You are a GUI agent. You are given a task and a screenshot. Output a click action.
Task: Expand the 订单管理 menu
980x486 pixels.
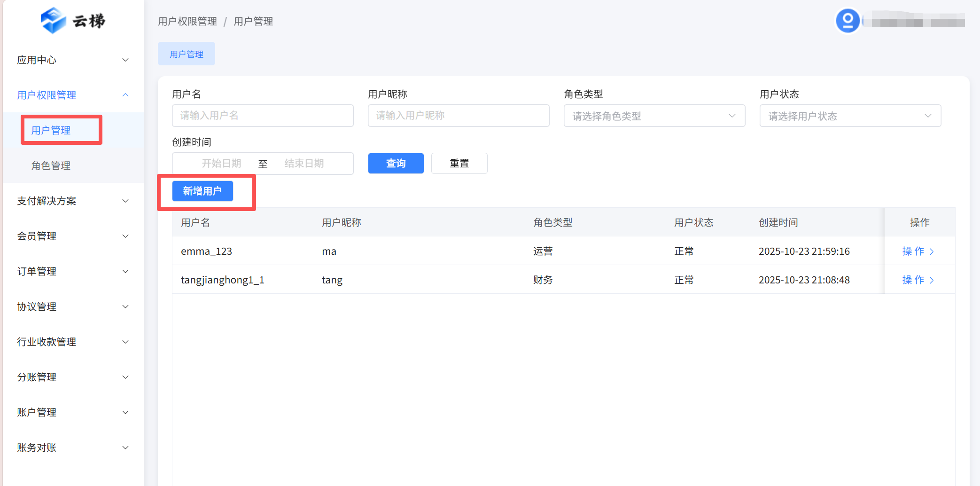click(x=73, y=272)
